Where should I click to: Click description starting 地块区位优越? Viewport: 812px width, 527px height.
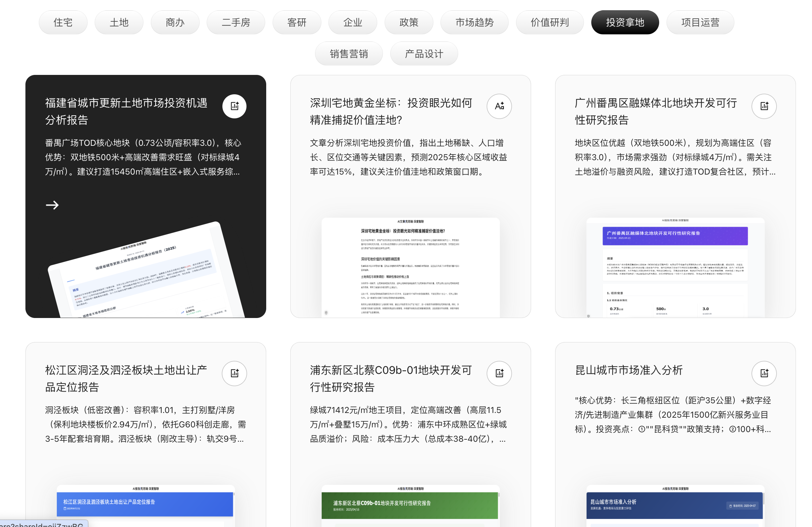pyautogui.click(x=675, y=157)
